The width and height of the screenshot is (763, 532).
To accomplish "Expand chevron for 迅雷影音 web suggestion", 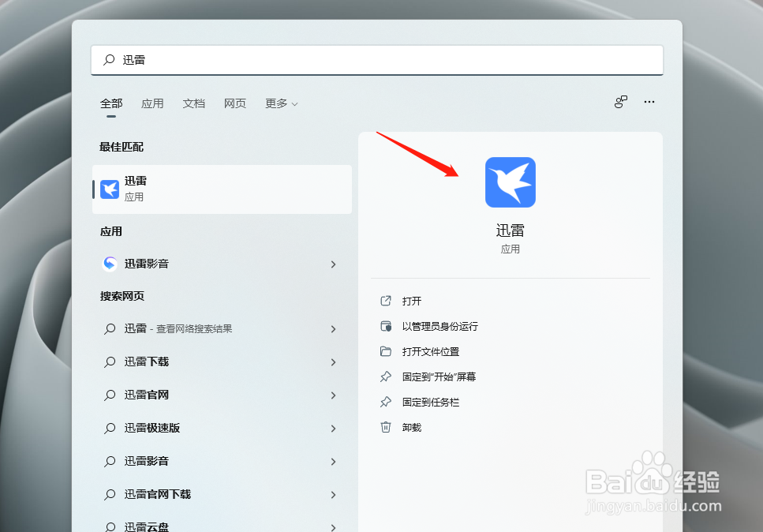I will pyautogui.click(x=333, y=462).
